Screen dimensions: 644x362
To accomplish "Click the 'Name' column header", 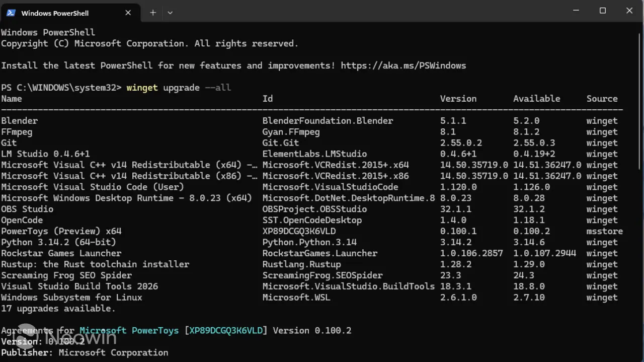I will 12,99.
